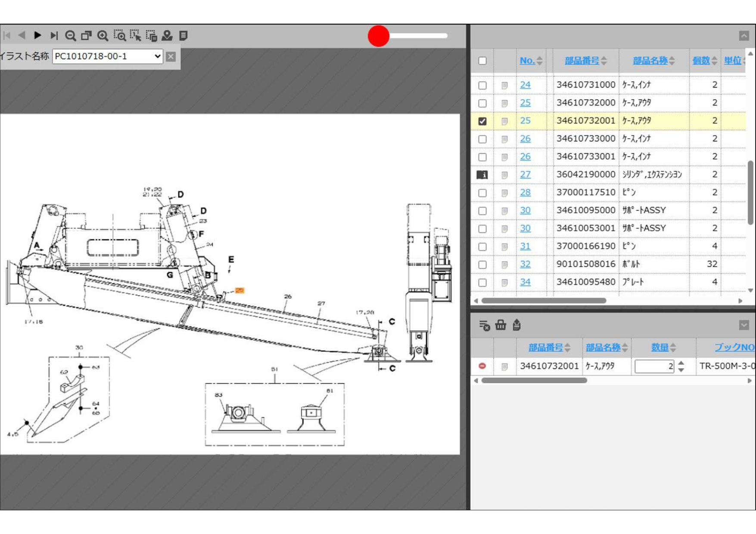The image size is (756, 534).
Task: Check the box for part 34610731000
Action: coord(482,85)
